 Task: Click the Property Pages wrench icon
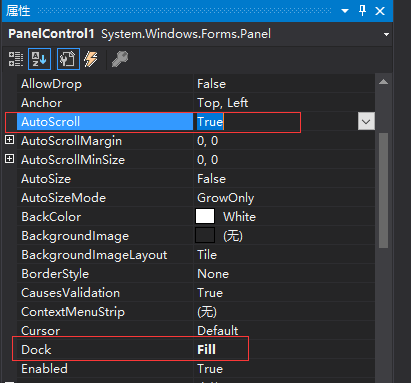[120, 59]
